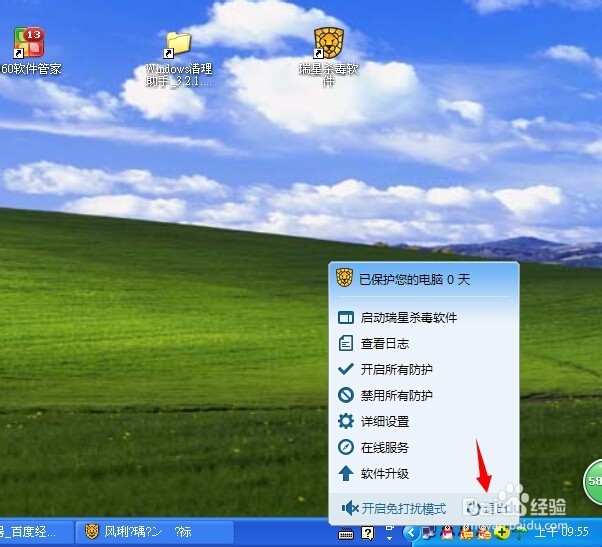Screen dimensions: 602x547
Task: Click the 上午 09:55 system clock
Action: point(562,532)
